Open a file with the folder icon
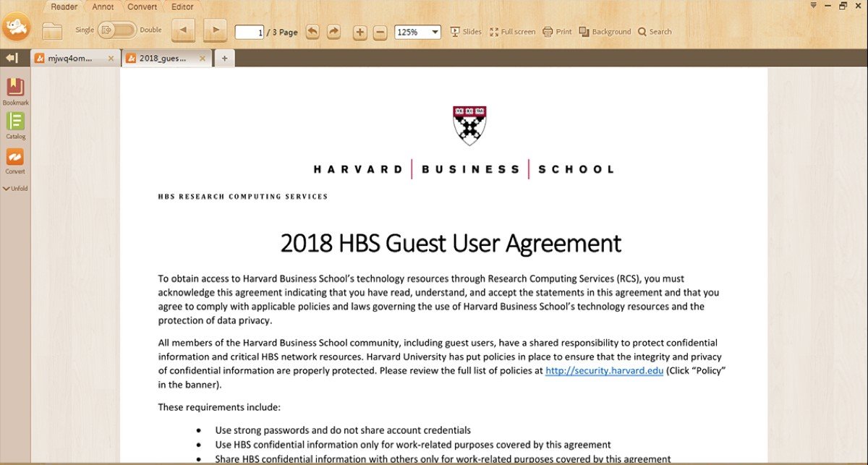The width and height of the screenshot is (868, 465). [x=52, y=31]
